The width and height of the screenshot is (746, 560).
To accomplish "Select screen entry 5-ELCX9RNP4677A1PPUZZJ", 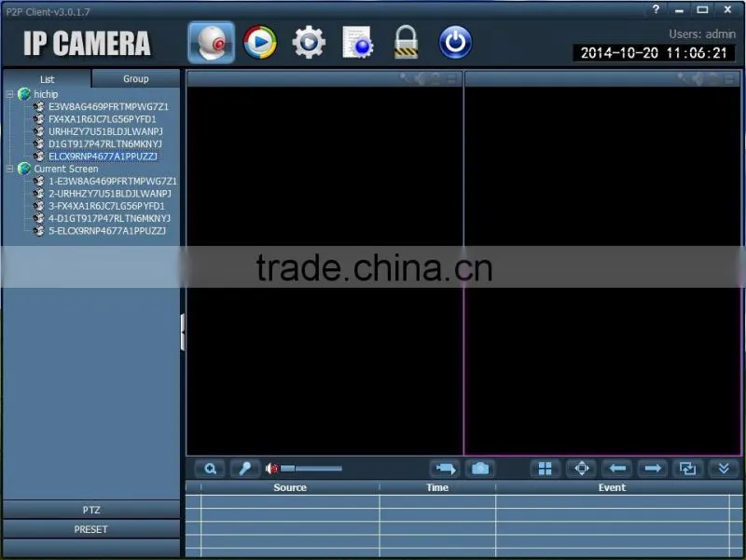I will click(107, 230).
